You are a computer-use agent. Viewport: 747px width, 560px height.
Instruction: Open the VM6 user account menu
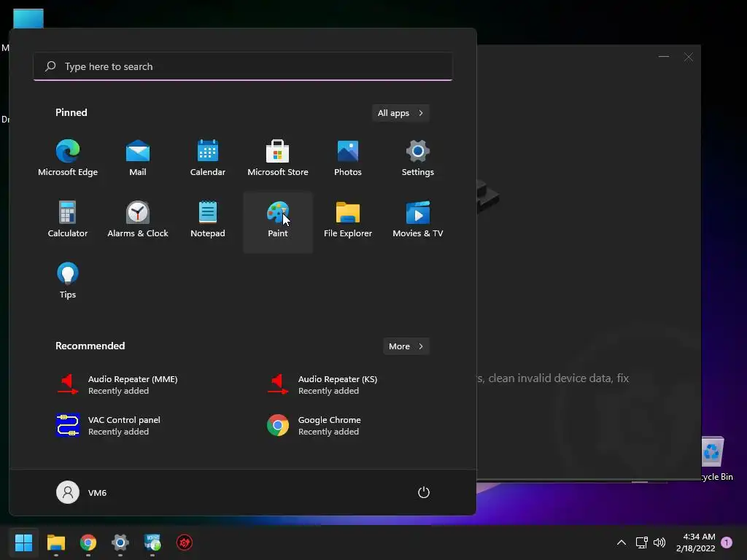[x=82, y=492]
